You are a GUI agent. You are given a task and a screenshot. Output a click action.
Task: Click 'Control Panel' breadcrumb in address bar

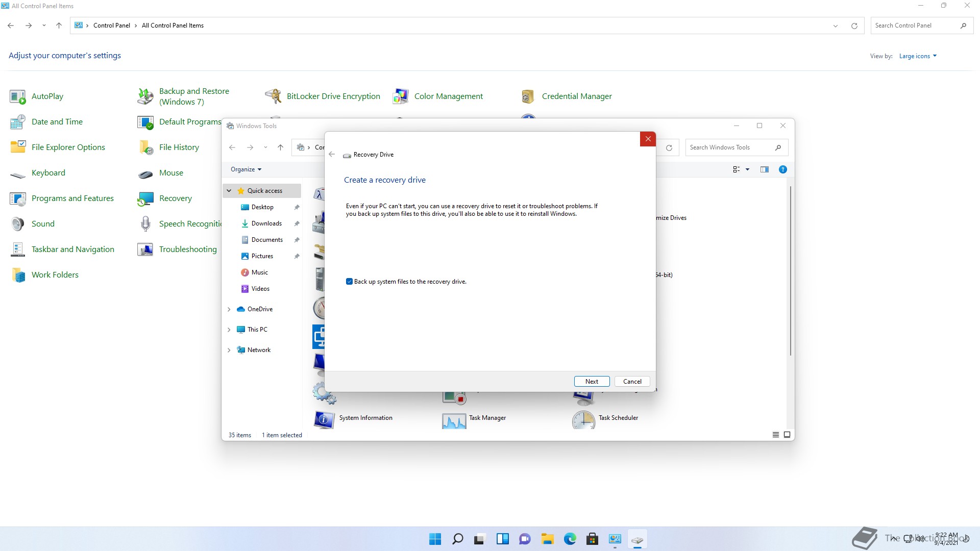112,26
